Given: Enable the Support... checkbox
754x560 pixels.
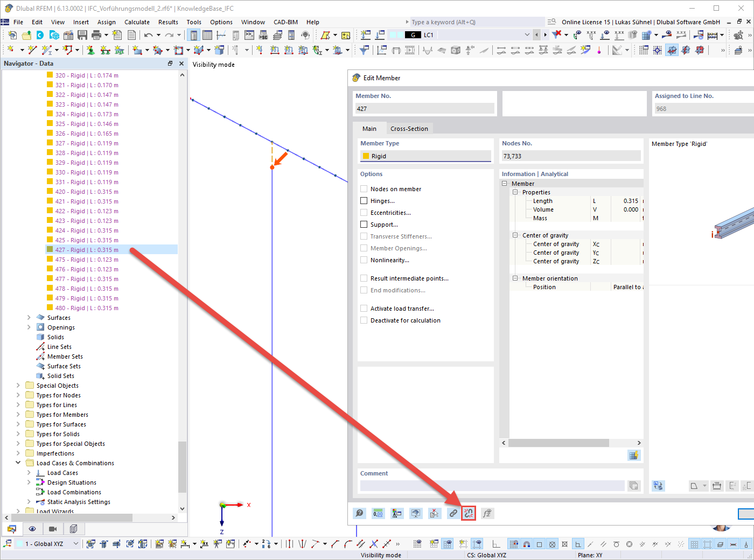Looking at the screenshot, I should (364, 225).
